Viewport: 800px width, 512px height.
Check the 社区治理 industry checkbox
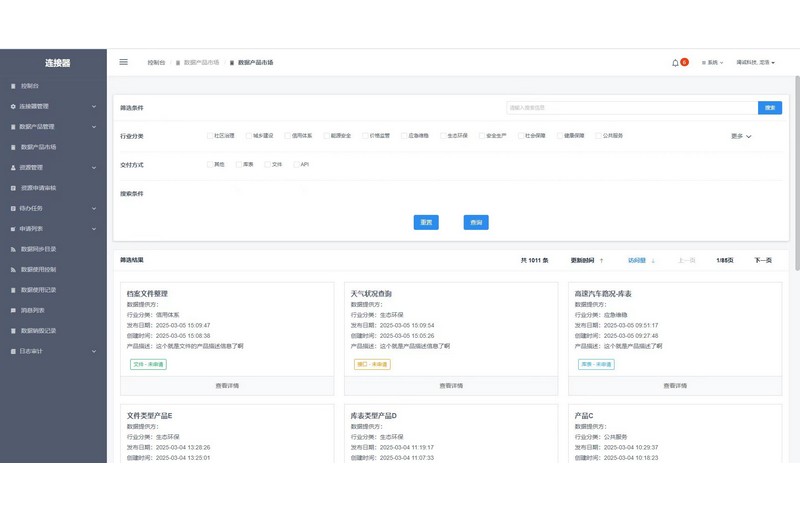(208, 135)
